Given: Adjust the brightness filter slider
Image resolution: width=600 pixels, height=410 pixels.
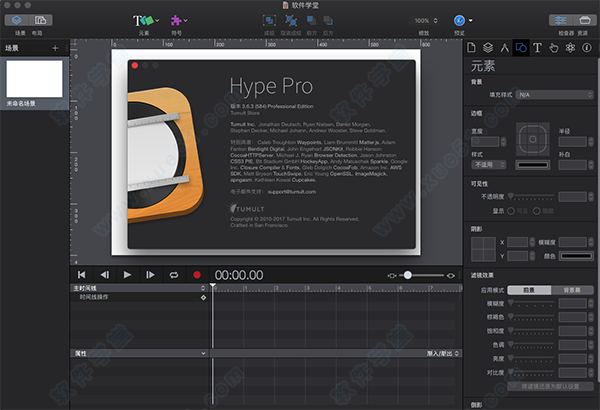Looking at the screenshot, I should point(532,358).
